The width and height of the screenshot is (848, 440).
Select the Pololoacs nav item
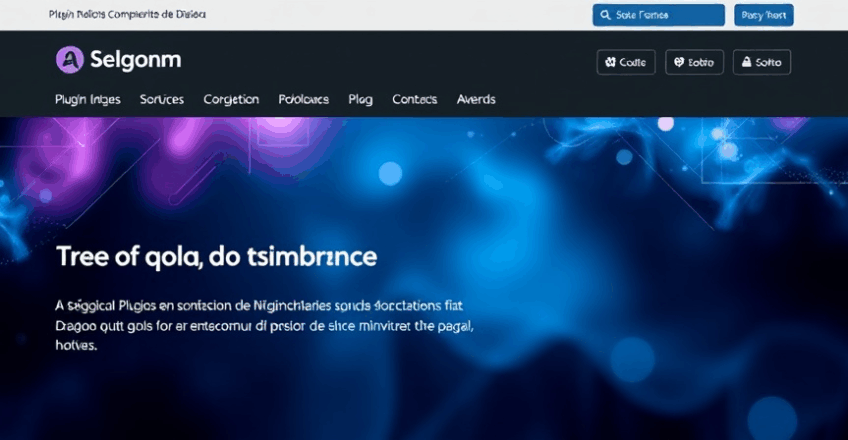[303, 99]
